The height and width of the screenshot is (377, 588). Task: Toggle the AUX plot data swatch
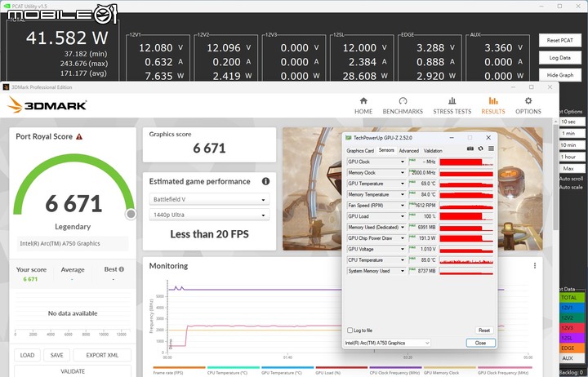(x=572, y=358)
